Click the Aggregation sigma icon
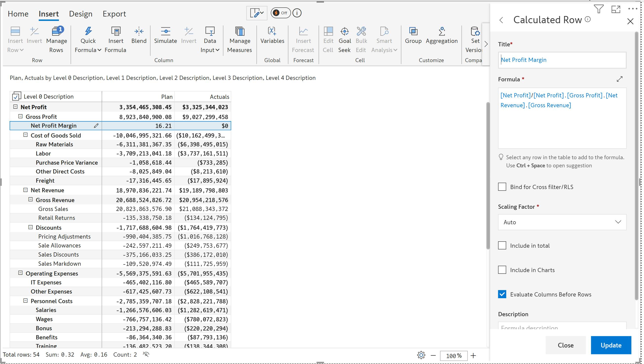Image resolution: width=644 pixels, height=364 pixels. point(441,32)
